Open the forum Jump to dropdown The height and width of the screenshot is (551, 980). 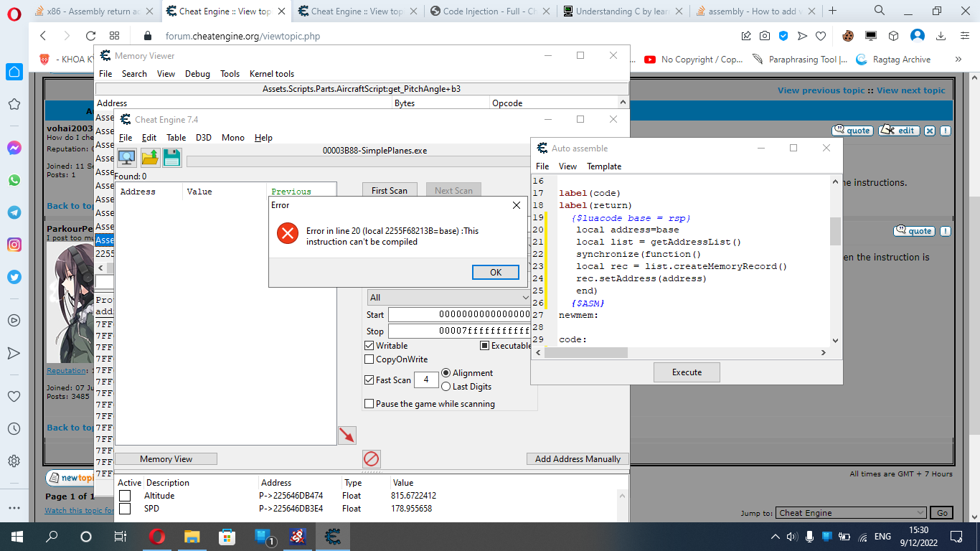[851, 513]
